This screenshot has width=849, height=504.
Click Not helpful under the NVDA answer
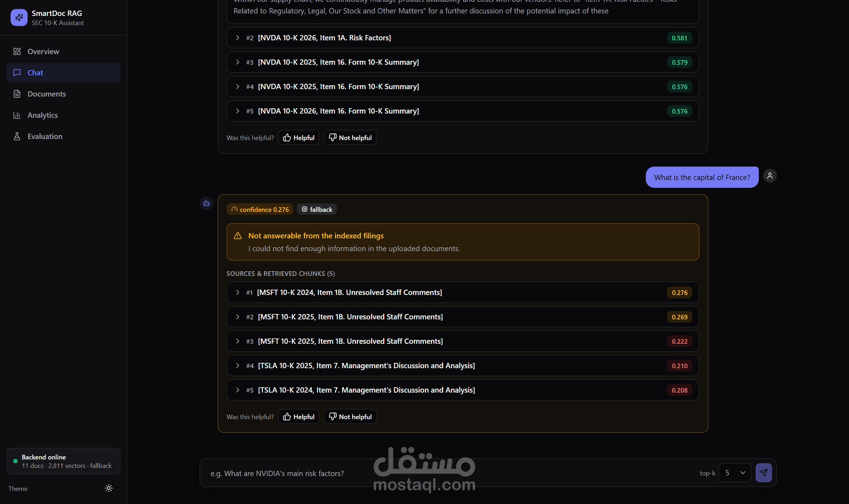pyautogui.click(x=350, y=138)
